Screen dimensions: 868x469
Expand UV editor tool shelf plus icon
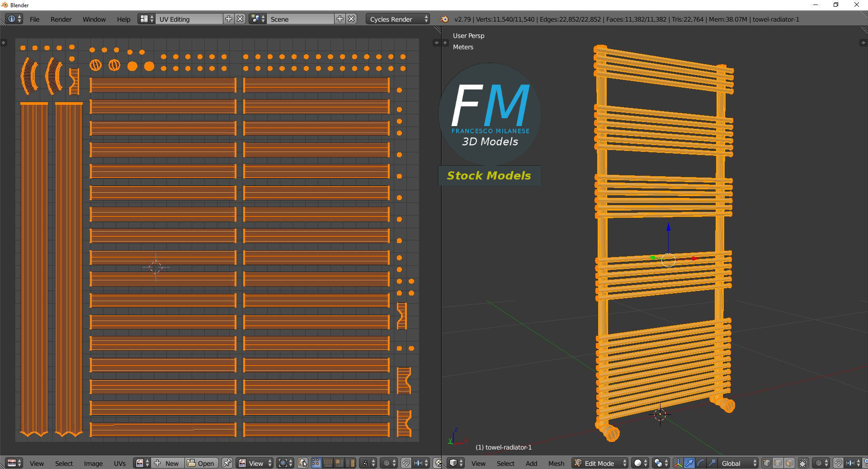(x=4, y=42)
